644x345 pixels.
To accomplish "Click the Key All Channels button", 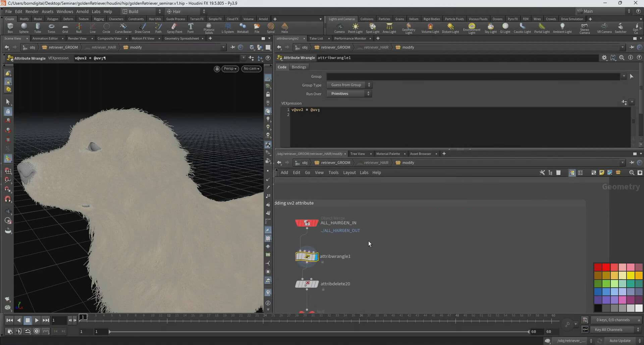I will point(608,330).
